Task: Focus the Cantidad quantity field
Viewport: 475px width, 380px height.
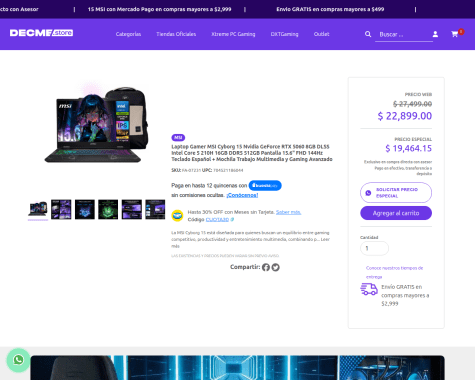Action: tap(374, 248)
